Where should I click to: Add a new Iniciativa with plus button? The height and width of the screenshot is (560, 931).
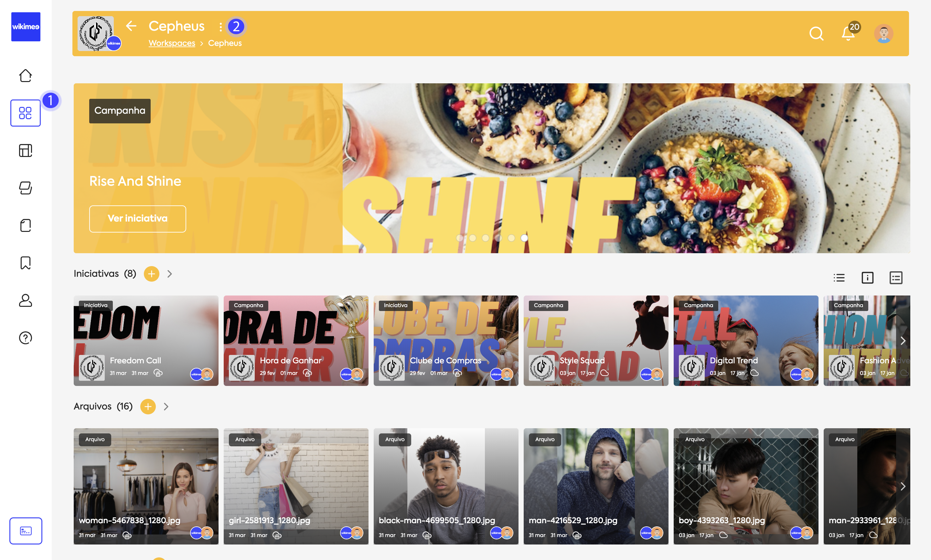tap(152, 274)
